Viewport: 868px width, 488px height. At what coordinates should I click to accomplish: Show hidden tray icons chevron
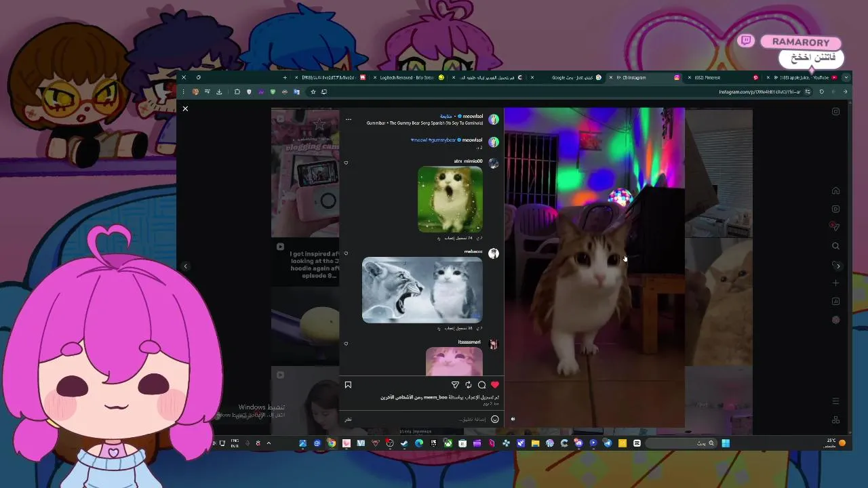click(x=269, y=443)
